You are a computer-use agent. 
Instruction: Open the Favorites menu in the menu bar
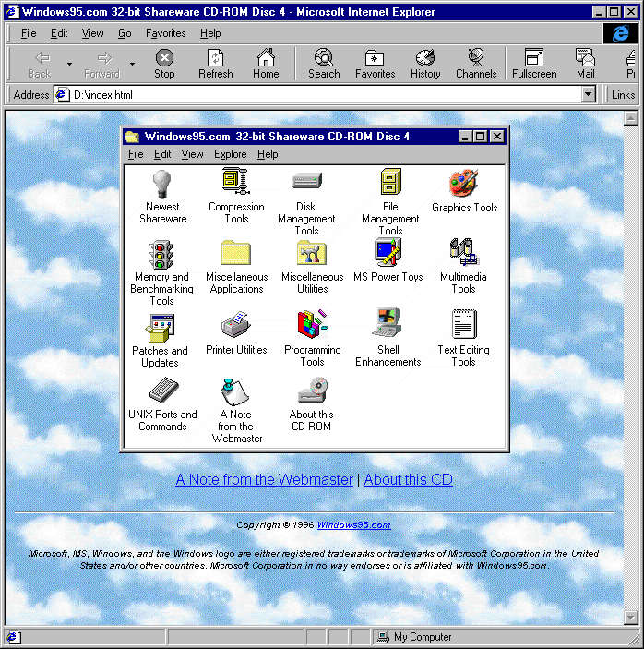coord(165,33)
